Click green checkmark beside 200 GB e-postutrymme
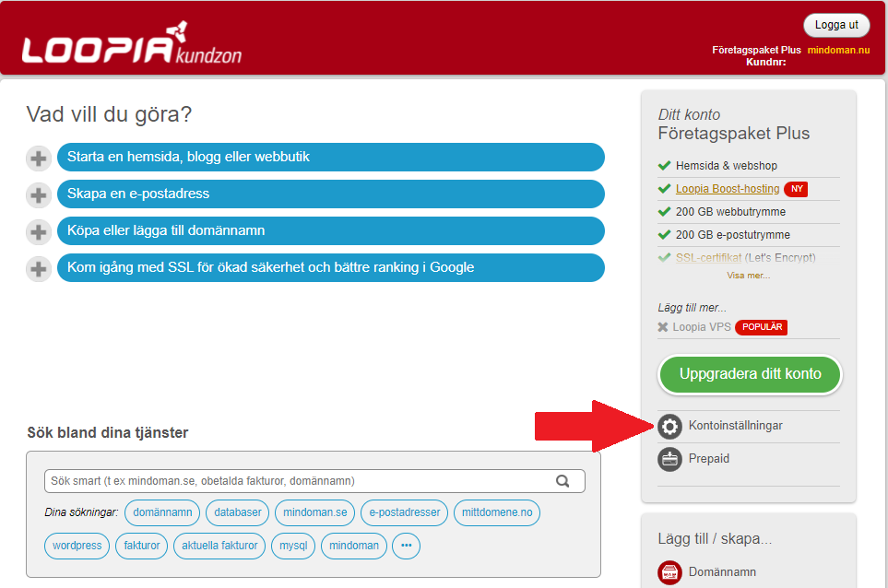Screen dimensions: 888x588 (x=664, y=234)
